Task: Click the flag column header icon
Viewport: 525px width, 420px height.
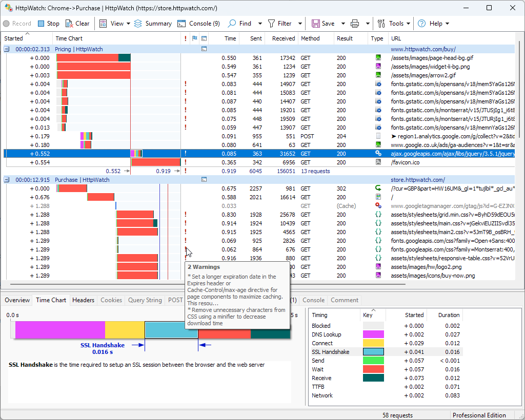Action: click(194, 38)
